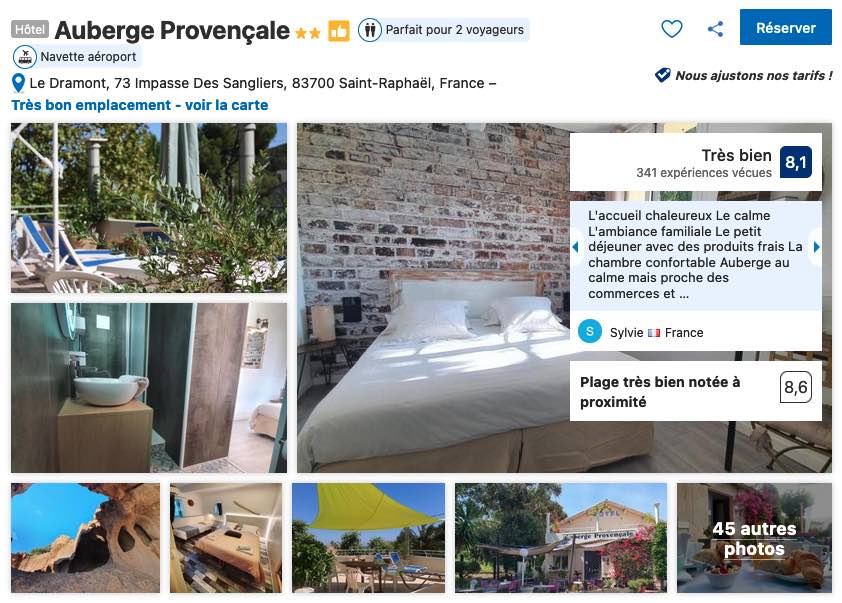Click 'Nous ajustons nos tarifs' link

pos(753,76)
